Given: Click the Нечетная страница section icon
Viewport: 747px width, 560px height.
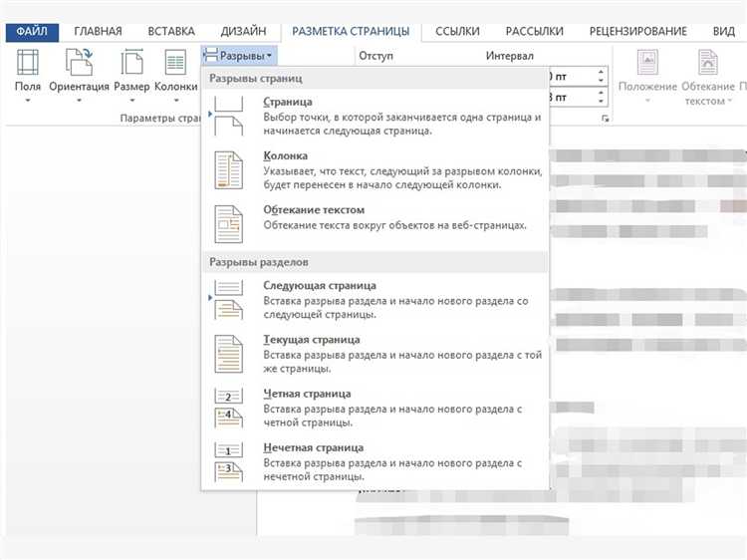Looking at the screenshot, I should tap(229, 461).
